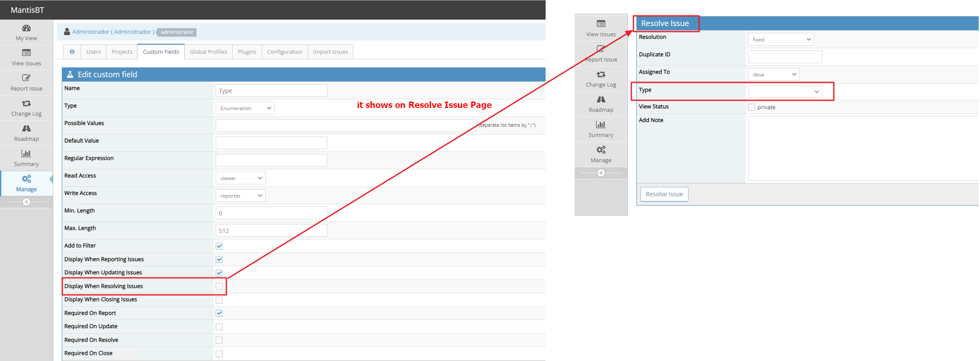Open the Global Profiles tab
Viewport: 980px width, 361px height.
208,52
